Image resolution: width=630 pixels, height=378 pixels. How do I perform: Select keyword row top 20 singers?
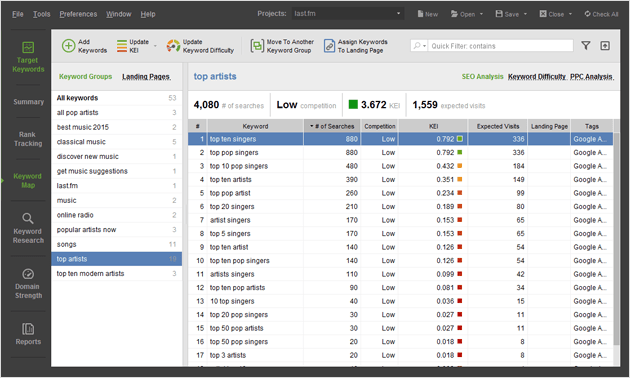[x=401, y=206]
